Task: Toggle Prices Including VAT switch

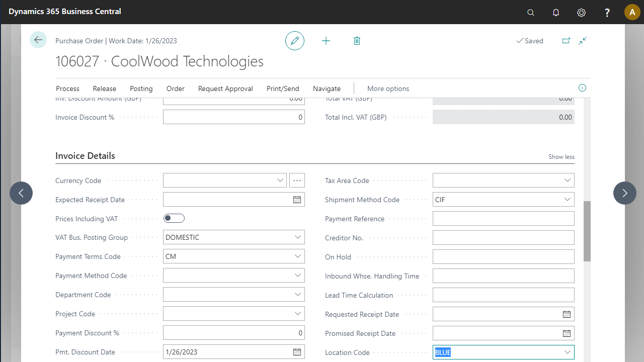Action: pyautogui.click(x=174, y=218)
